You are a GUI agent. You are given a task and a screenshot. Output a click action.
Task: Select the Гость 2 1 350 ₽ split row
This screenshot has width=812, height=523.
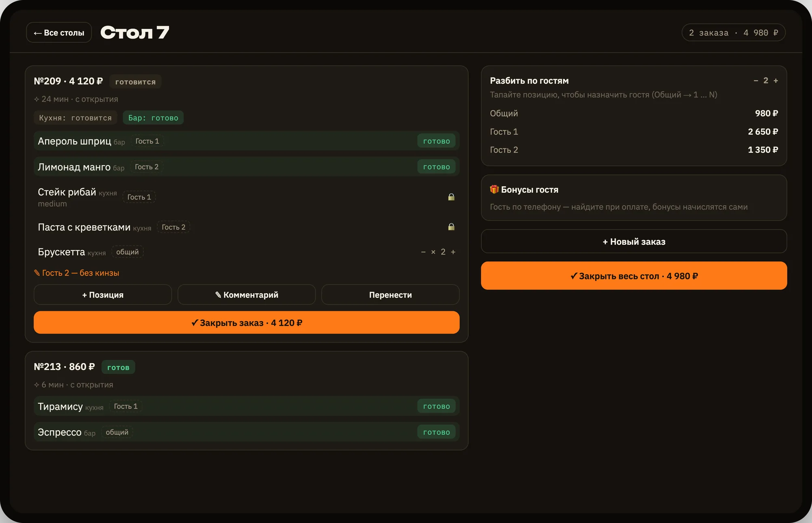coord(634,150)
